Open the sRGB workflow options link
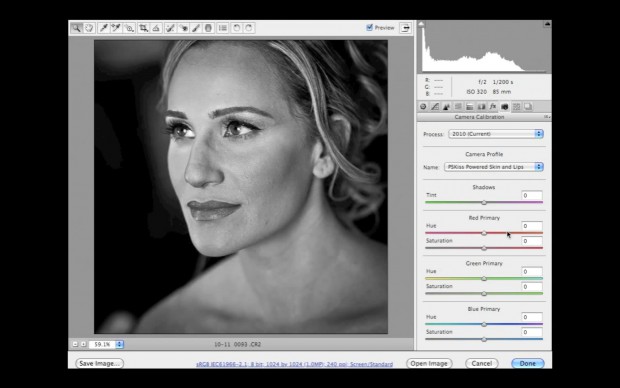Screen dimensions: 620x388 [295, 364]
